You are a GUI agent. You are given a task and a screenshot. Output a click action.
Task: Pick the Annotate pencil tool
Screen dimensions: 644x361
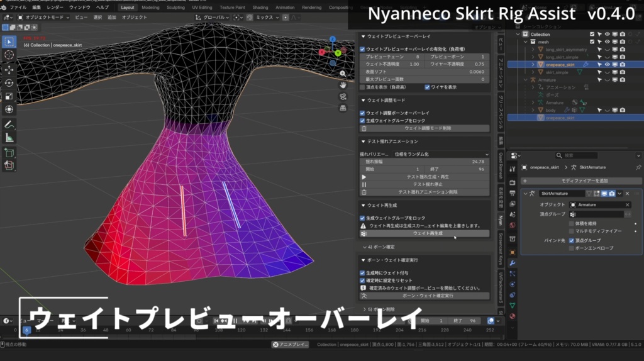(9, 125)
